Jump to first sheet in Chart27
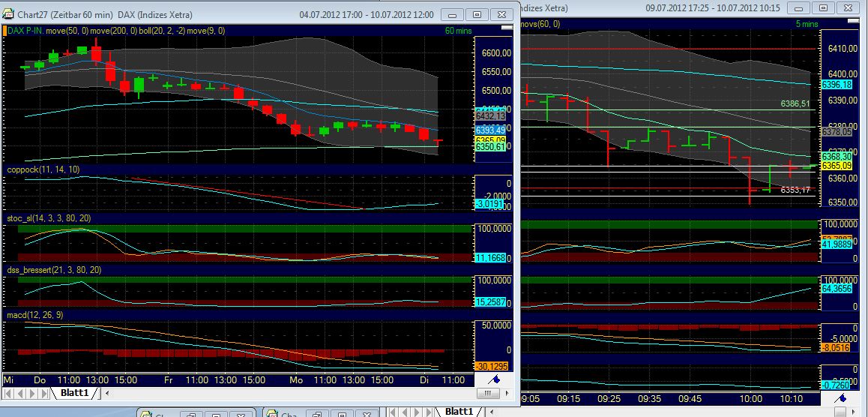The image size is (868, 417). (8, 393)
